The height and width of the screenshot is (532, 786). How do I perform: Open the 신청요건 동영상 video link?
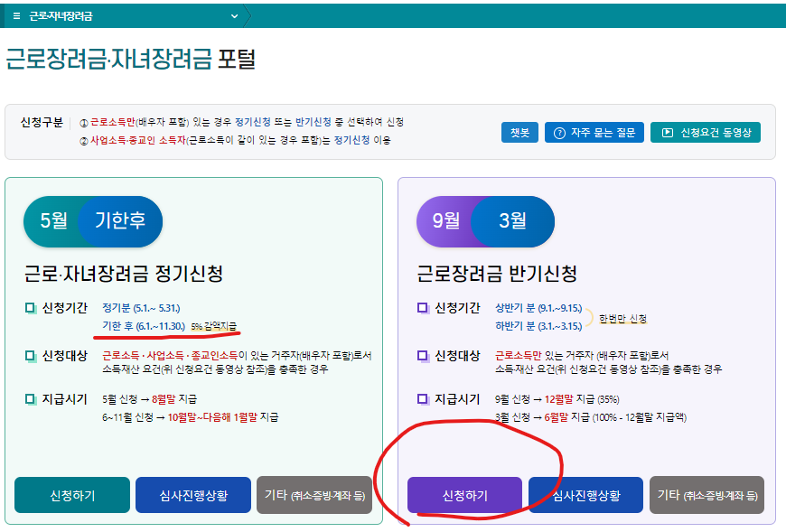[705, 131]
